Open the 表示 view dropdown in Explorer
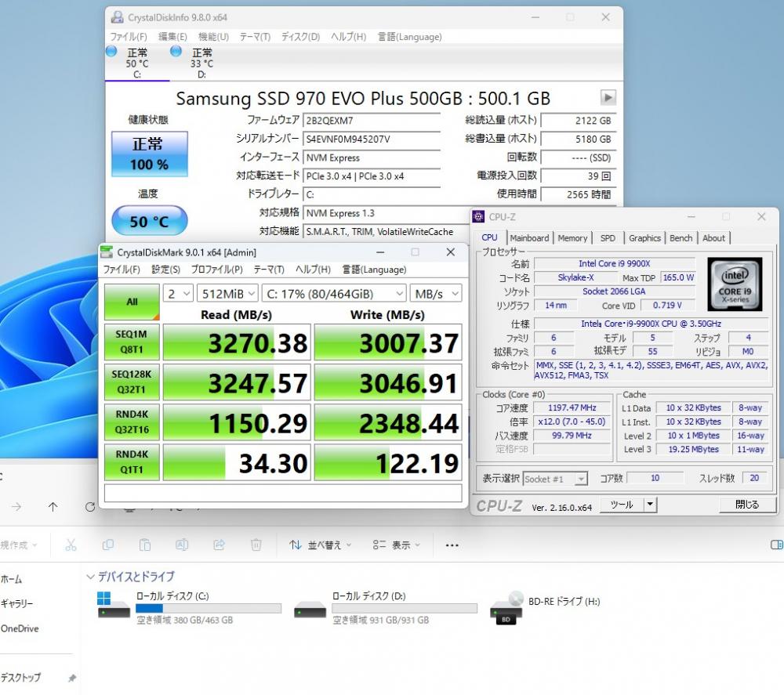This screenshot has height=695, width=784. [x=396, y=545]
